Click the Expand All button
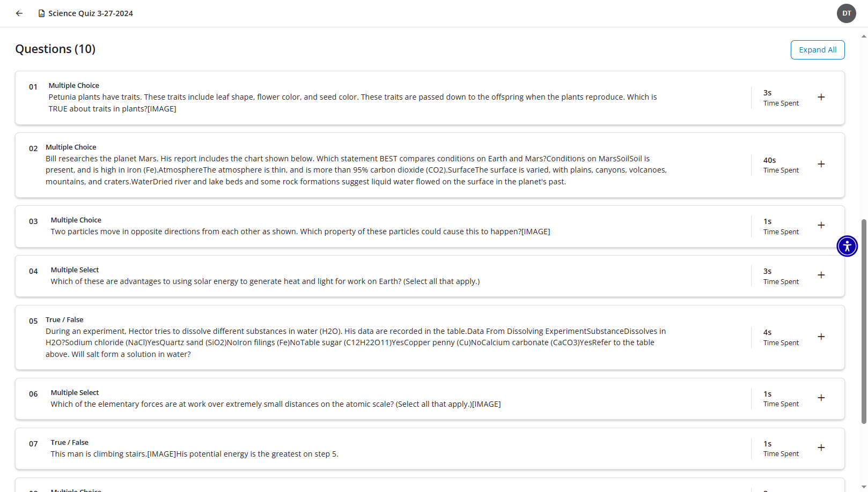Screen dimensions: 868x492 pos(818,49)
